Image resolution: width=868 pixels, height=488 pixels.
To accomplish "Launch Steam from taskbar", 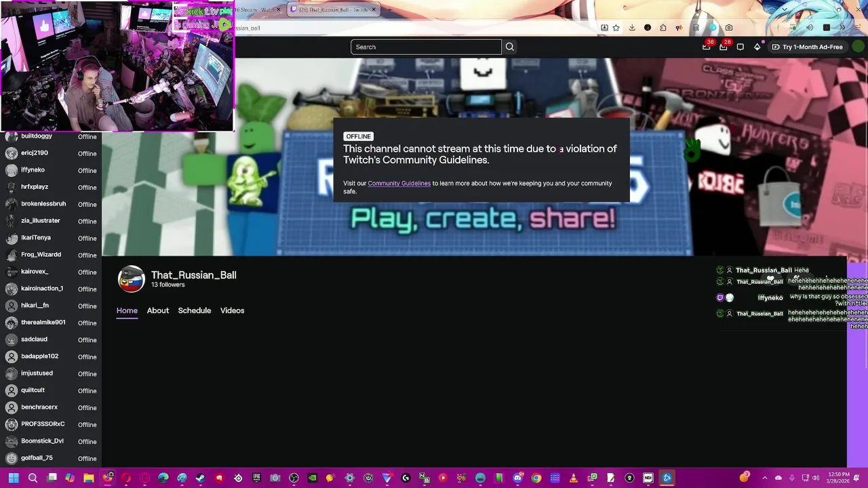I will [x=200, y=478].
